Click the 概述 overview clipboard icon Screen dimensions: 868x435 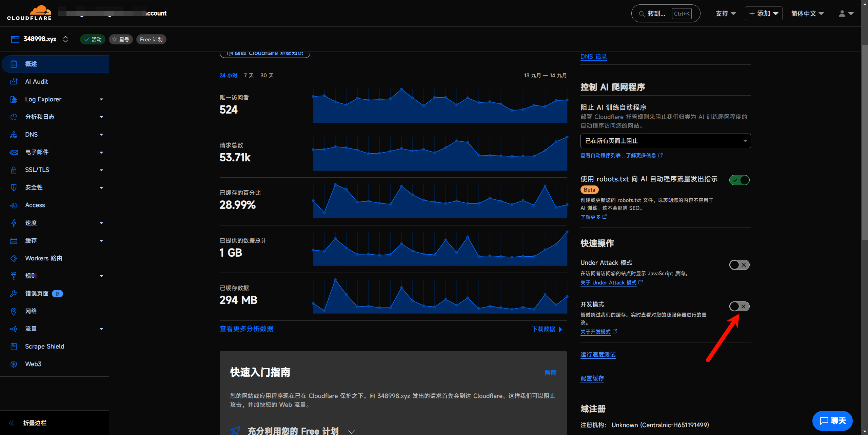14,64
